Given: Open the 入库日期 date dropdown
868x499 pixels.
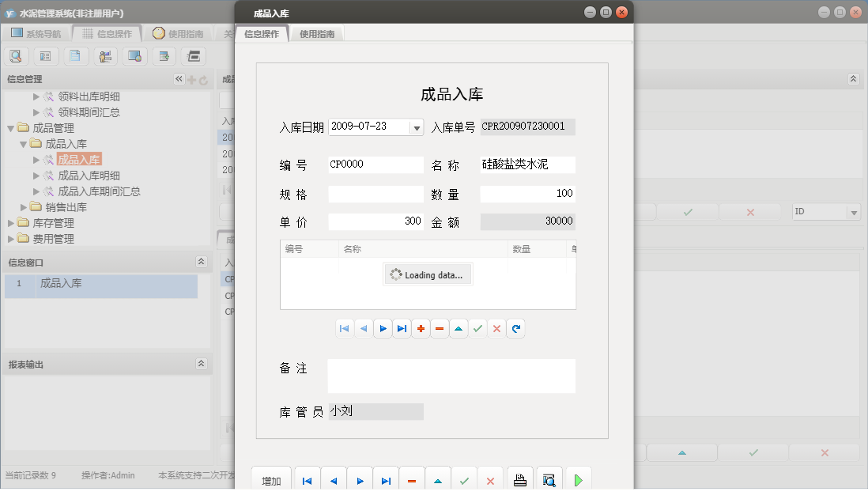Looking at the screenshot, I should pos(416,127).
